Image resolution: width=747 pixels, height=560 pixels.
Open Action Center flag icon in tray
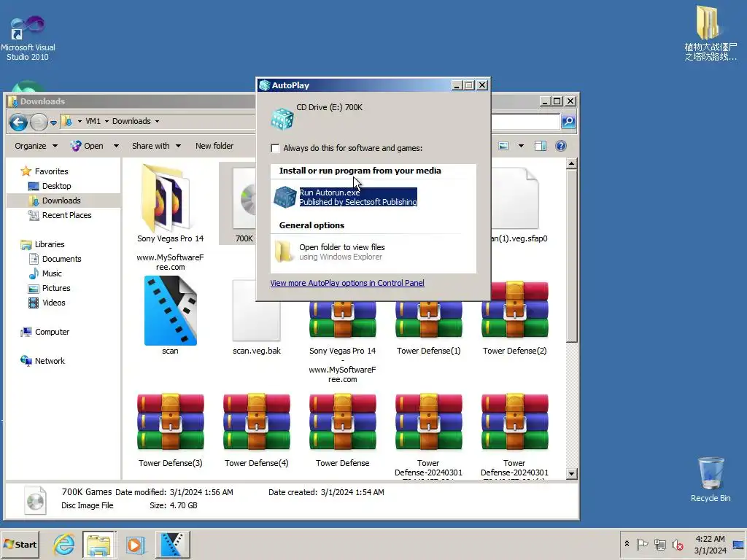click(642, 544)
